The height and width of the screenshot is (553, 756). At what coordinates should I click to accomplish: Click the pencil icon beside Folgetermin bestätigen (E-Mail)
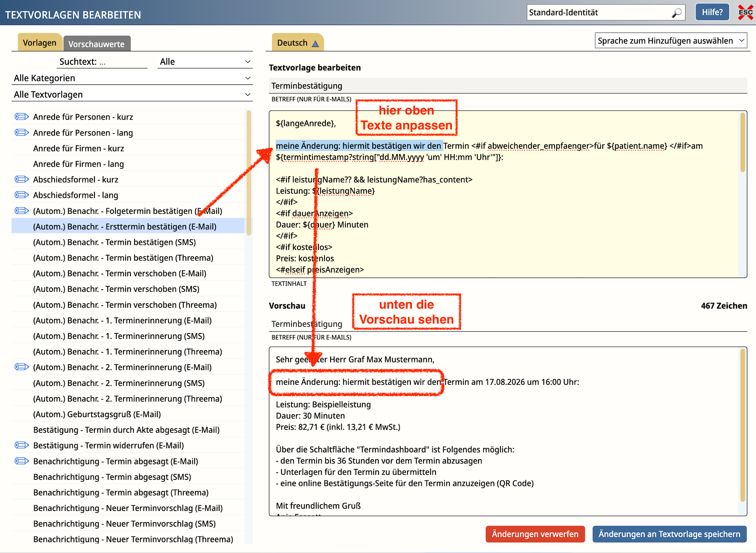tap(22, 211)
